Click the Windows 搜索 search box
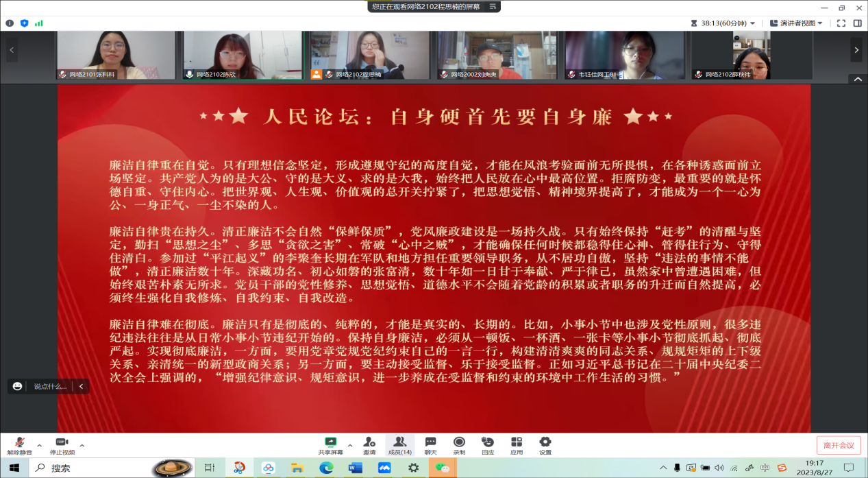The image size is (868, 478). pos(91,468)
